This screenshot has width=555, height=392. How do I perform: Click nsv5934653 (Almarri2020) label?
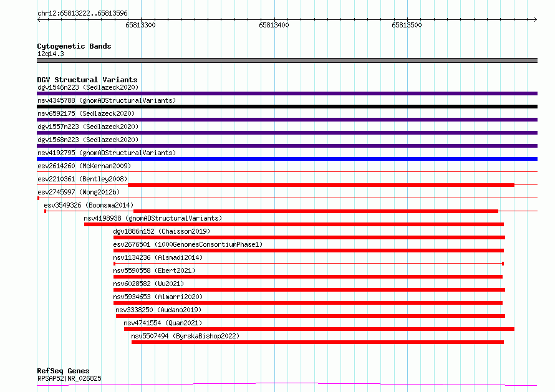coord(158,297)
